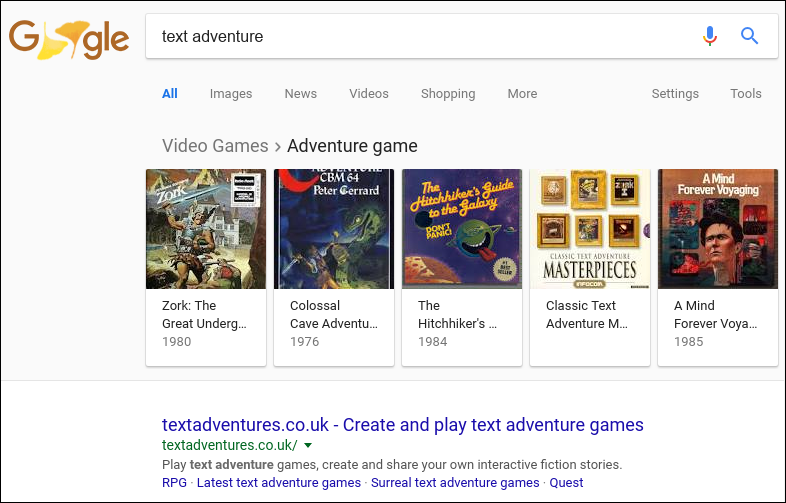Select the Zork cover art thumbnail
This screenshot has height=503, width=786.
click(206, 229)
